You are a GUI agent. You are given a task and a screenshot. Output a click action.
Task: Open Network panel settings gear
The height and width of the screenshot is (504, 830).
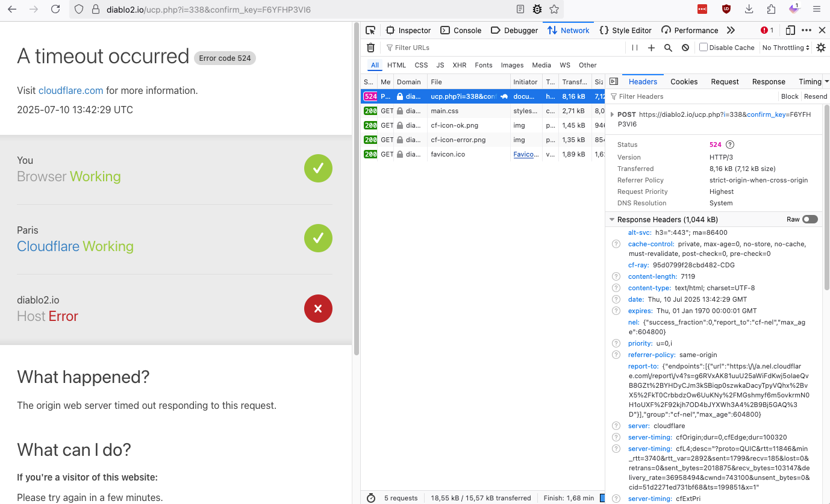click(821, 48)
